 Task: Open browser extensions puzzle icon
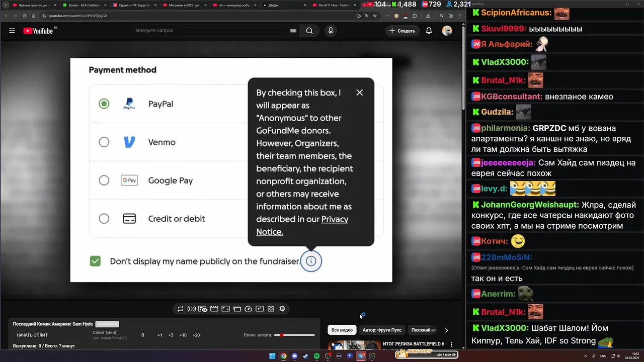pos(415,16)
